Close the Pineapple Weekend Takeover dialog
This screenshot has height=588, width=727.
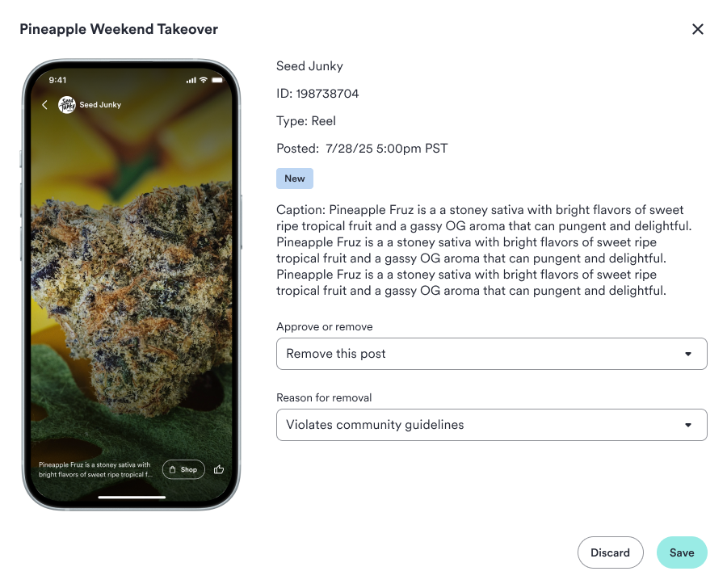coord(697,29)
